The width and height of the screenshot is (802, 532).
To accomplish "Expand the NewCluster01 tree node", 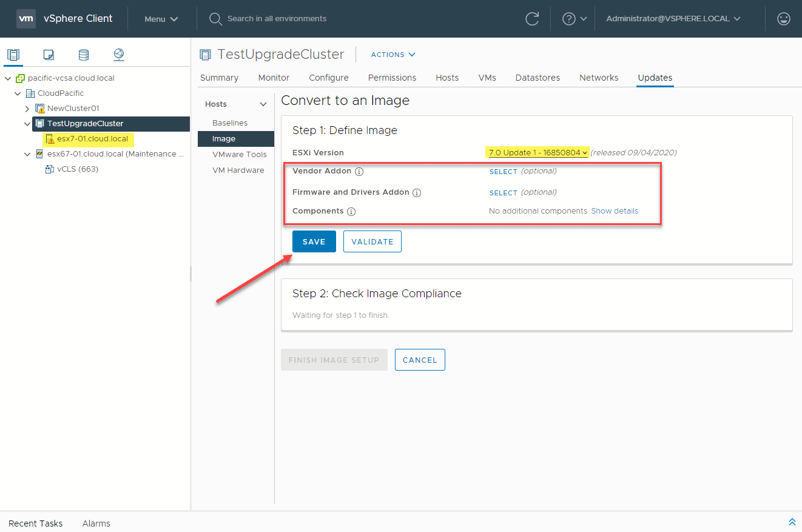I will click(x=27, y=109).
